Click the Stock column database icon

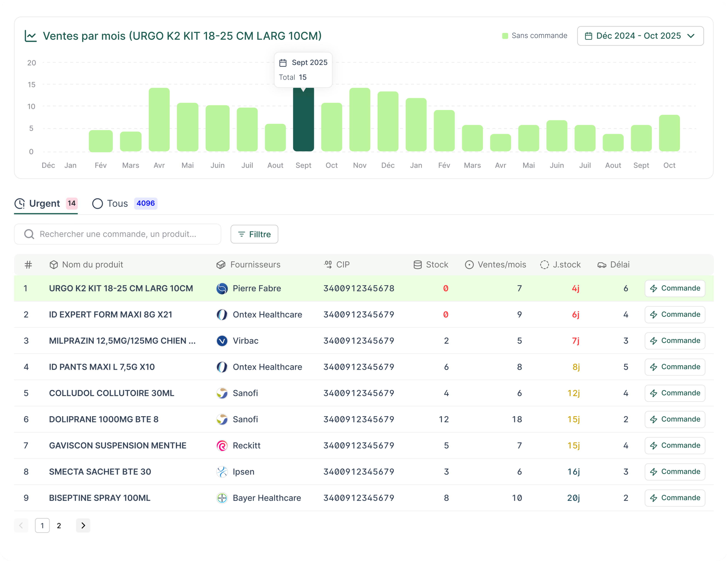417,265
